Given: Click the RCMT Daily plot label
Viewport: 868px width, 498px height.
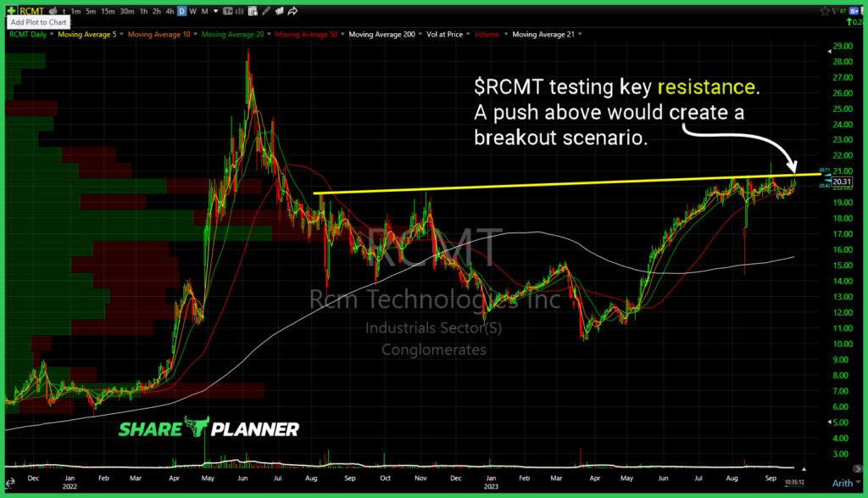Looking at the screenshot, I should click(28, 34).
